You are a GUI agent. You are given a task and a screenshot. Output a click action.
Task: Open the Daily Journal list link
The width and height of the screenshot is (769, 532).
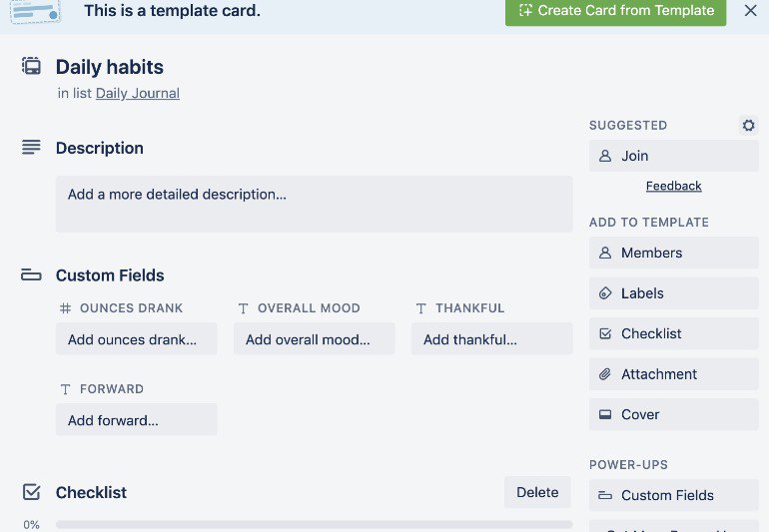[138, 93]
